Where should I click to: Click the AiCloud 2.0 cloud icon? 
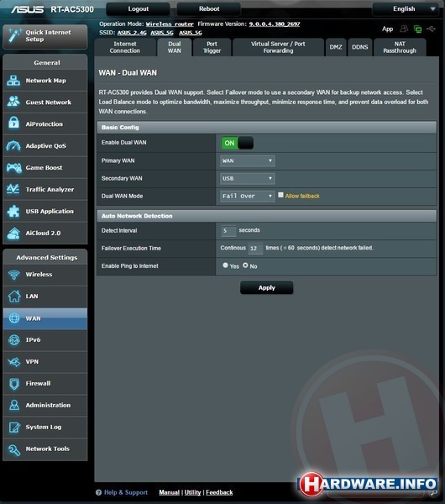[13, 233]
